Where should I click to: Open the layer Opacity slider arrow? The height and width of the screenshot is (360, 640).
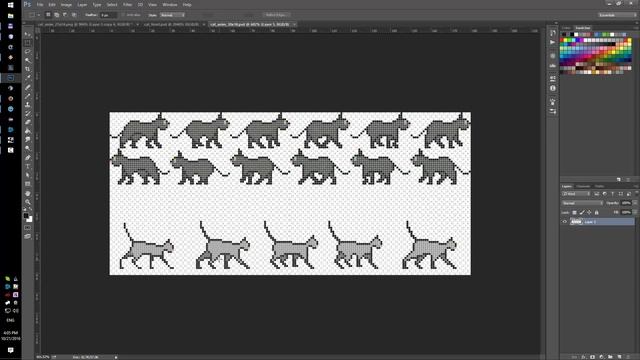[634, 203]
